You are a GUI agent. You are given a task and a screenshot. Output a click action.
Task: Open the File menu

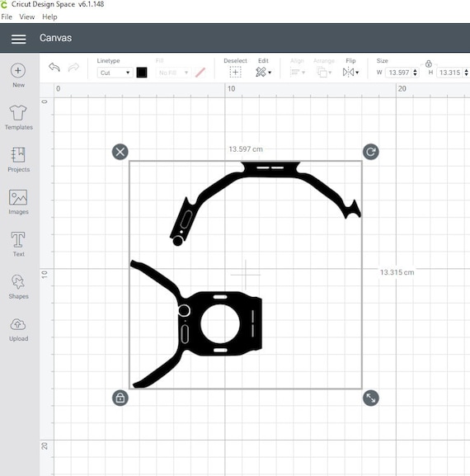click(7, 17)
